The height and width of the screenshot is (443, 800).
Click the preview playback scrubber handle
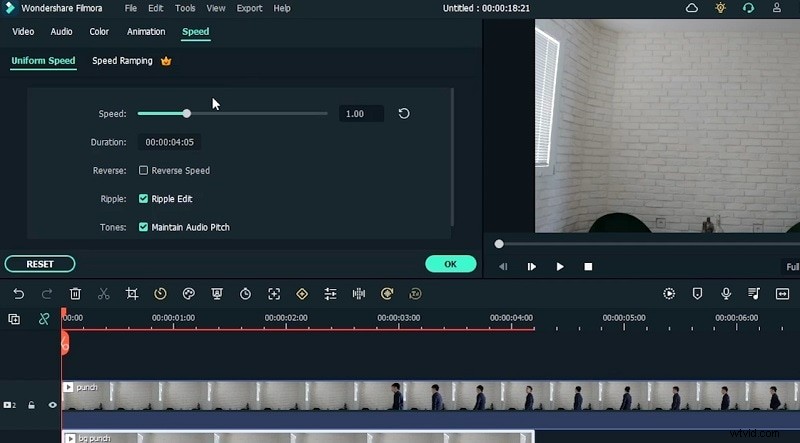click(499, 244)
